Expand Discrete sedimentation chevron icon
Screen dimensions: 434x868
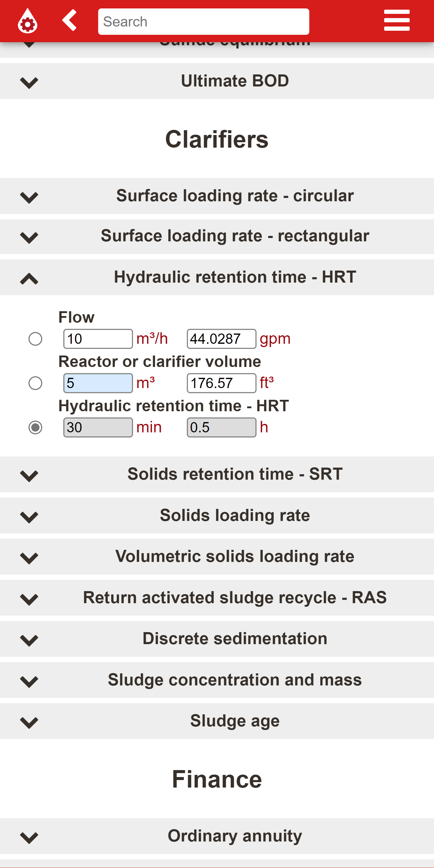pos(29,640)
